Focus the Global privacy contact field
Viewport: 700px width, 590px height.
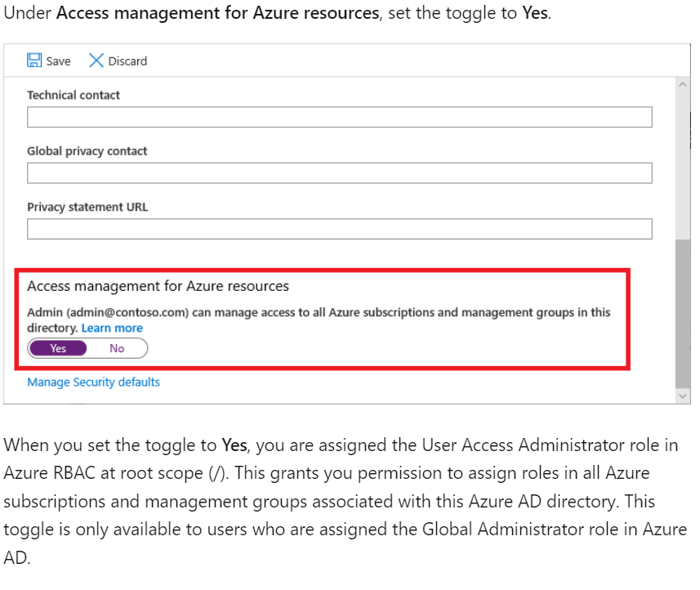tap(339, 173)
